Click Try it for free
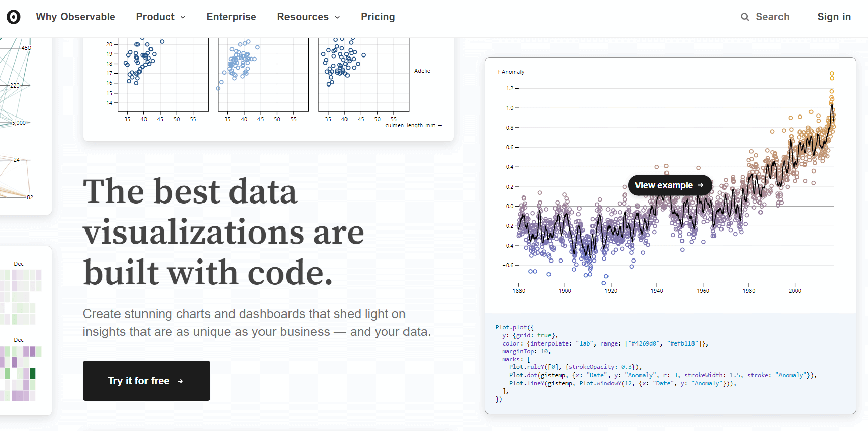This screenshot has width=868, height=431. coord(146,381)
